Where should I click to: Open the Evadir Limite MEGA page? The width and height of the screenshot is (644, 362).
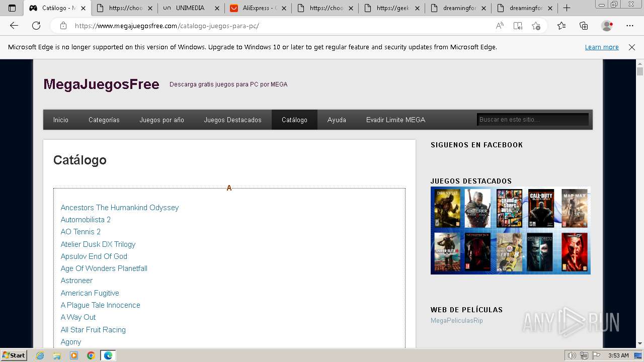click(395, 120)
